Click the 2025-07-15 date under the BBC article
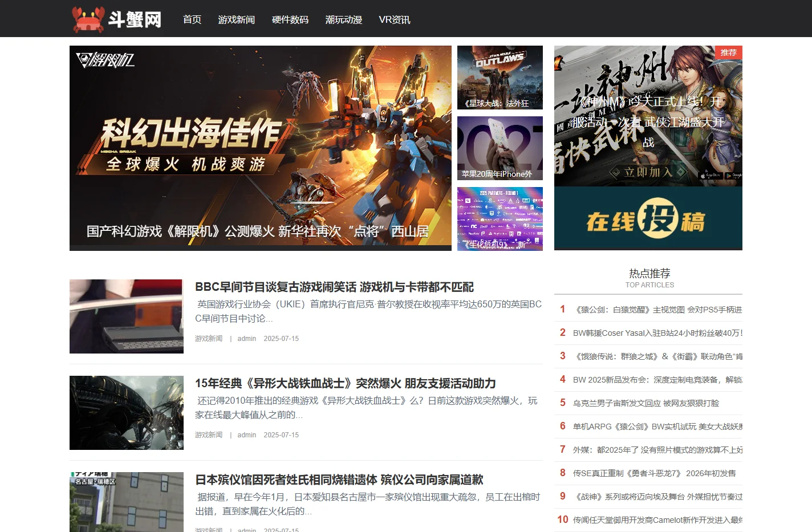This screenshot has width=812, height=532. coord(281,339)
